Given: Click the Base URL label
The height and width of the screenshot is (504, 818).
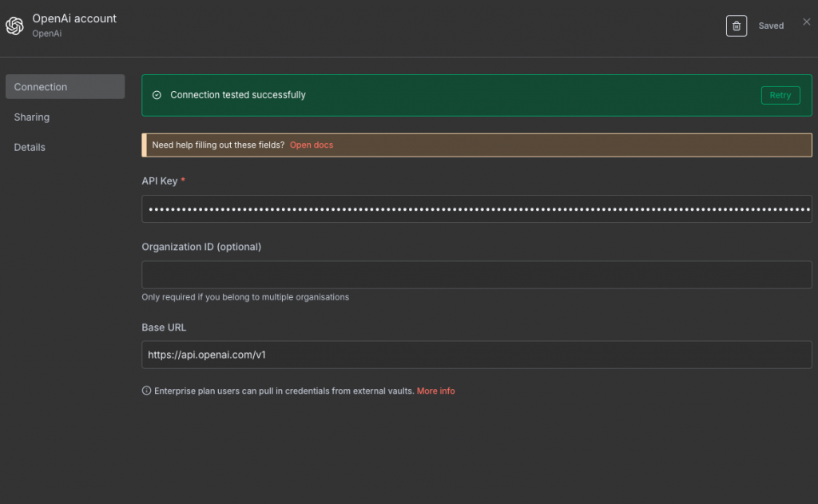Looking at the screenshot, I should tap(164, 327).
